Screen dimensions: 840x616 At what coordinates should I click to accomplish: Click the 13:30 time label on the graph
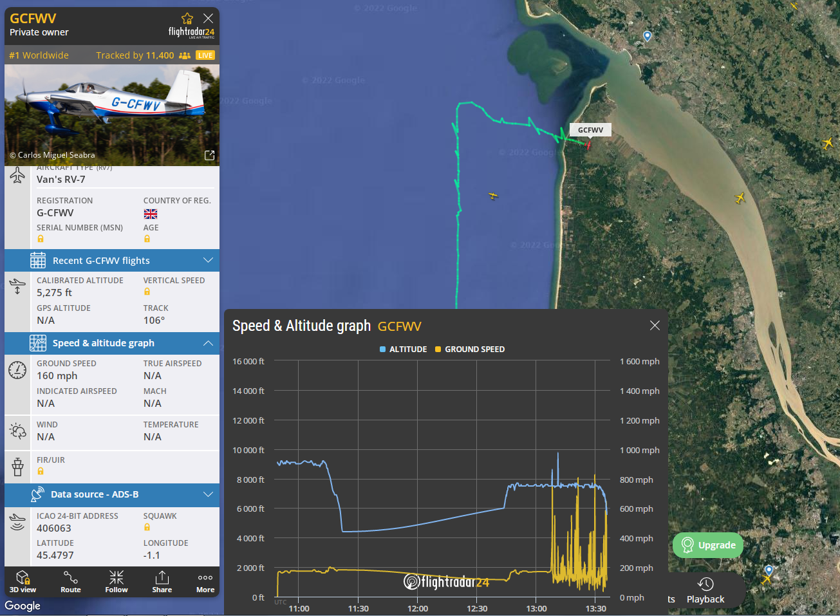[596, 608]
